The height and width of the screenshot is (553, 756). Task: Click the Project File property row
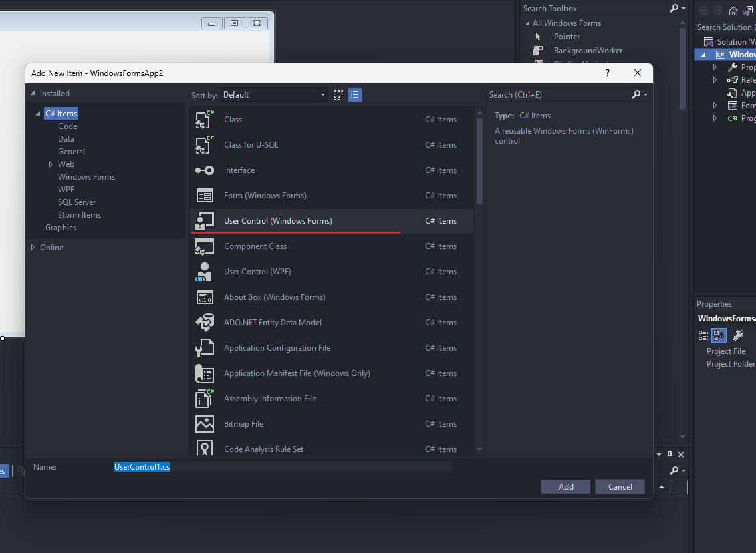click(726, 352)
